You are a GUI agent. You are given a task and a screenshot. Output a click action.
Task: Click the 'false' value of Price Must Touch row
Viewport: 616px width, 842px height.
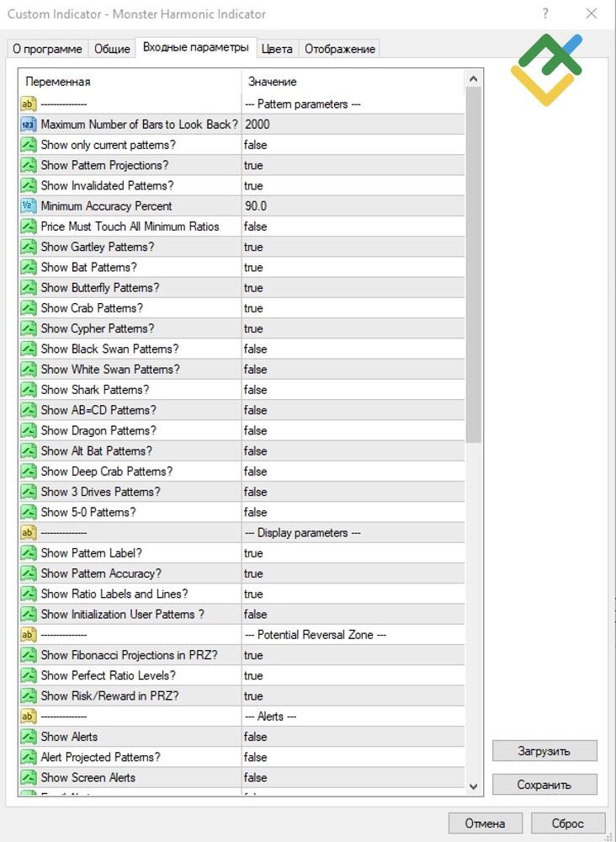coord(256,226)
